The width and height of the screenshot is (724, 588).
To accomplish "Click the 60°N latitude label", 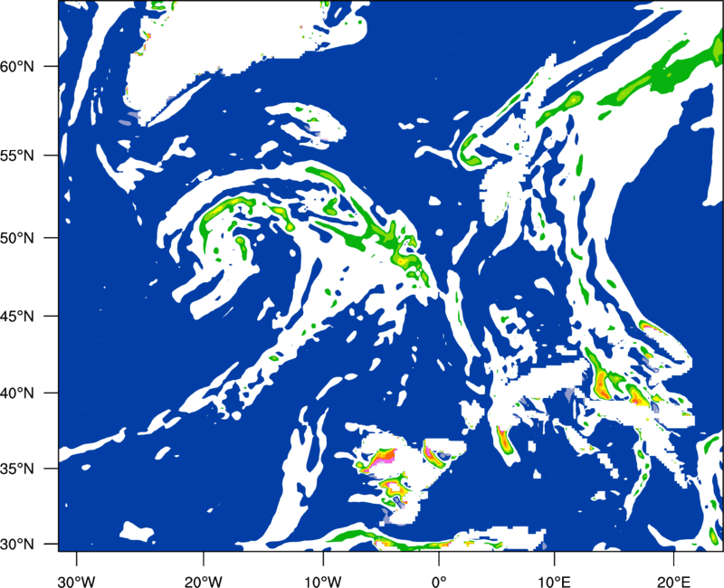I will pos(17,66).
